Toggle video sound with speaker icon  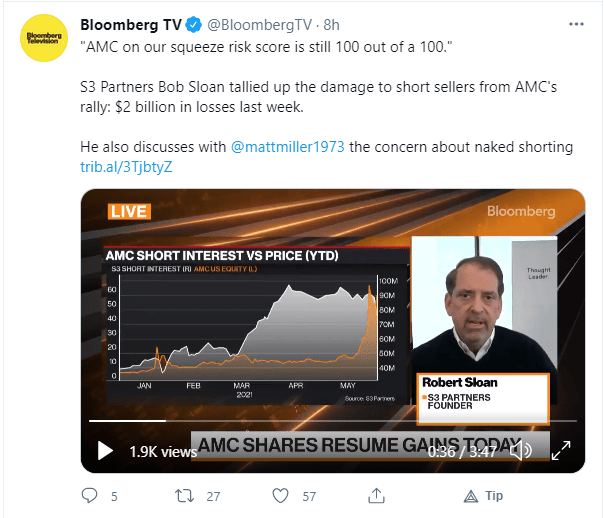521,451
